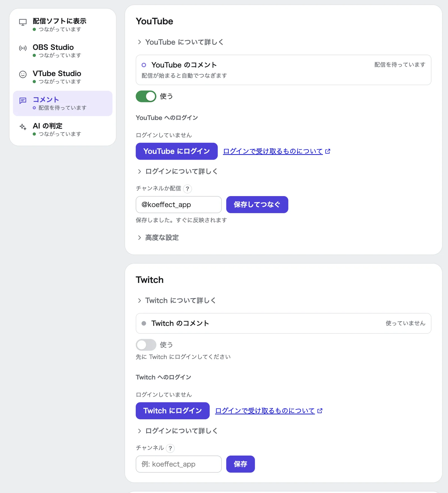Click the help icon next to Twitch チャンネル
Image resolution: width=448 pixels, height=493 pixels.
[x=170, y=448]
